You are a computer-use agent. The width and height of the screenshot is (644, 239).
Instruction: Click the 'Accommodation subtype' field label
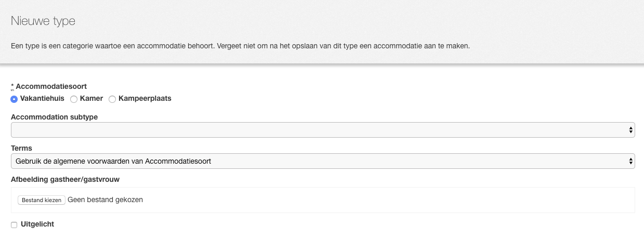coord(55,117)
